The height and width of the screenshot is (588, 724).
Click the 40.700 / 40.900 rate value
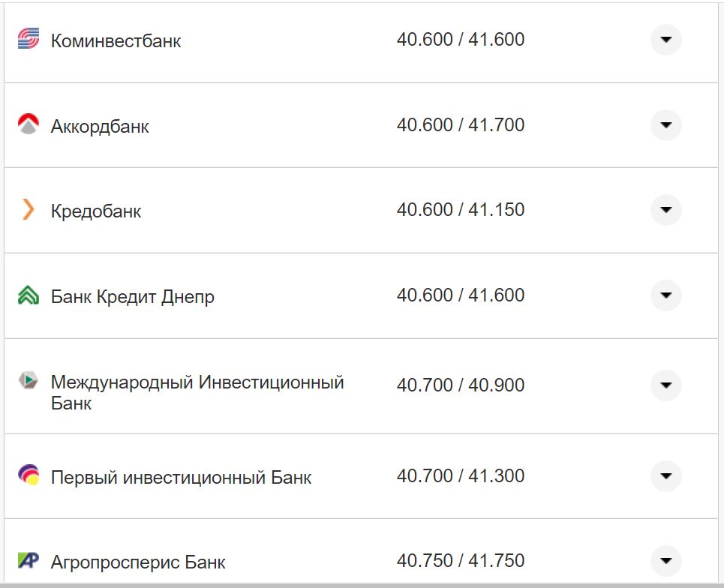pos(463,385)
